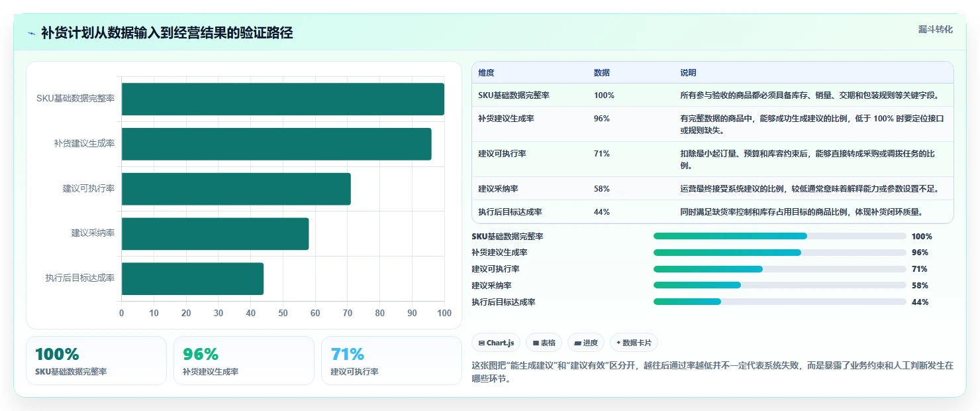
Task: Click the 补货建议生成率 label in the stat card
Action: point(211,372)
